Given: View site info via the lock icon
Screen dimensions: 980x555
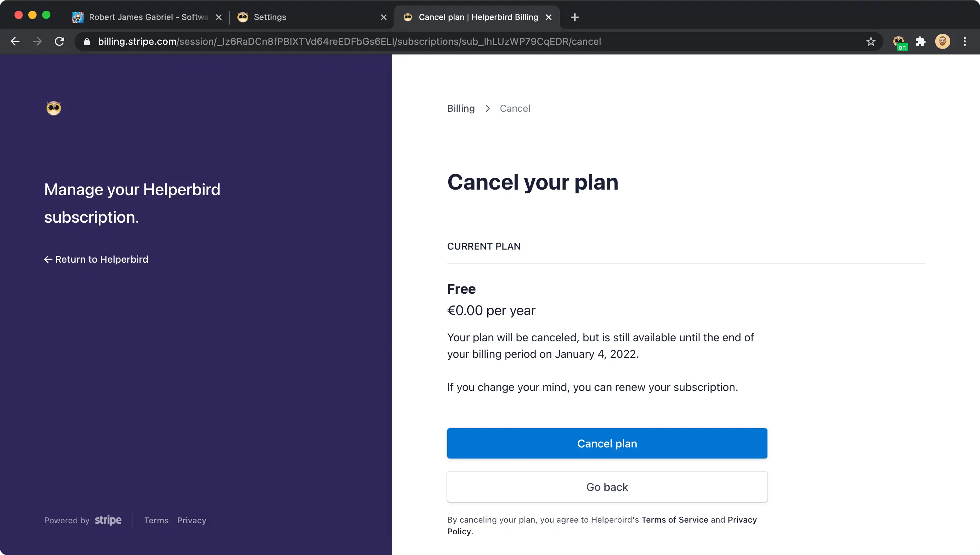Looking at the screenshot, I should (87, 41).
